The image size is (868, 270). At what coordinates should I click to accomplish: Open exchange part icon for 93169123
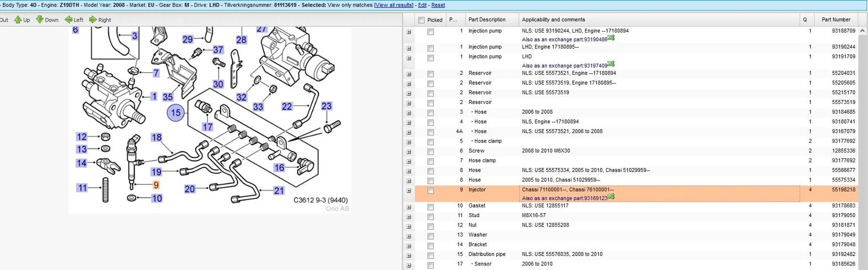coord(611,196)
